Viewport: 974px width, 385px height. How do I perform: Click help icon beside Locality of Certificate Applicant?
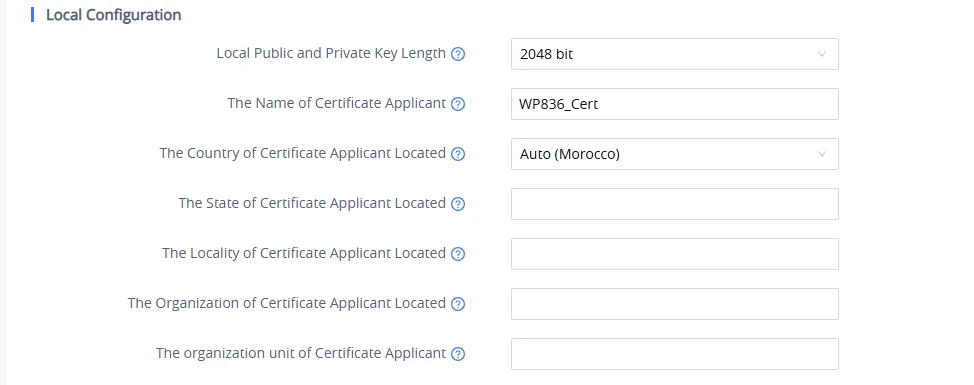458,254
